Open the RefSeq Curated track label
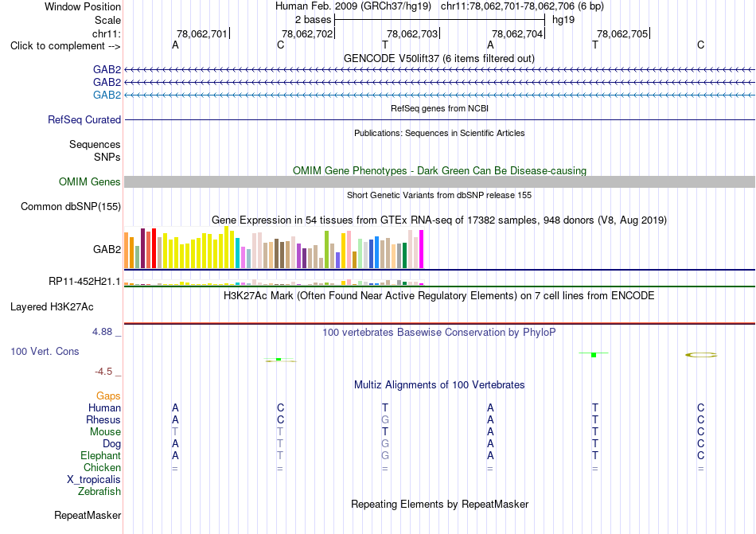 (84, 119)
